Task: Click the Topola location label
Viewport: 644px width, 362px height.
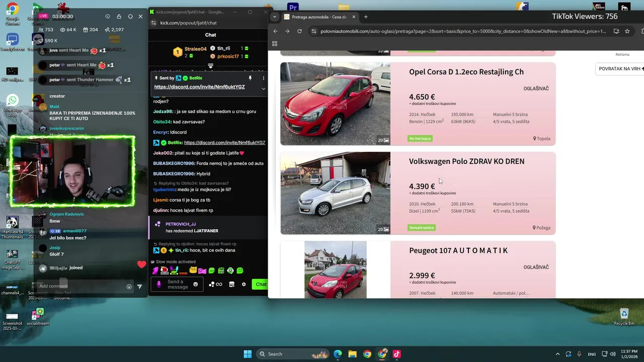Action: click(x=542, y=139)
